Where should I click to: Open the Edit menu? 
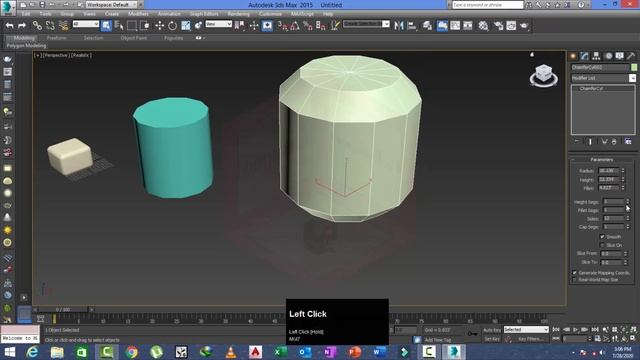tap(26, 14)
